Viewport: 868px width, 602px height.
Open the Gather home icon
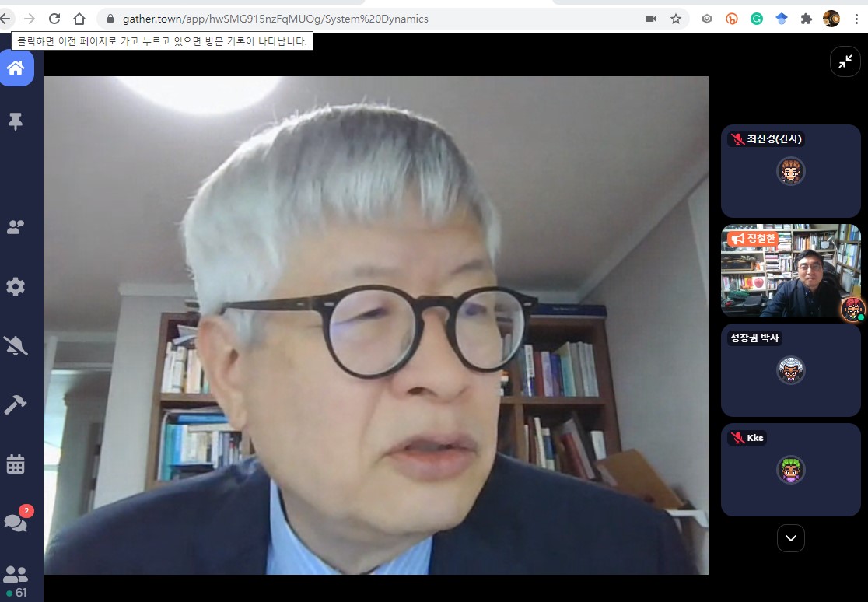click(16, 68)
